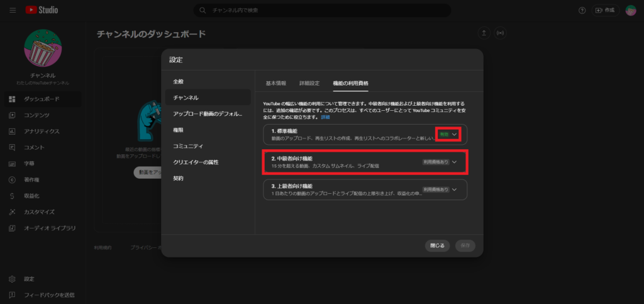This screenshot has height=304, width=644.
Task: Click the 詳細 link in description
Action: point(325,117)
